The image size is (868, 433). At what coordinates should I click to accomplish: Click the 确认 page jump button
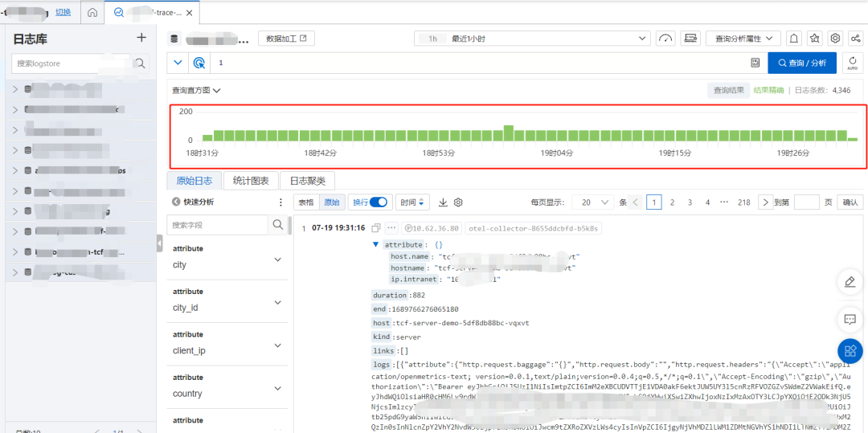click(x=850, y=202)
